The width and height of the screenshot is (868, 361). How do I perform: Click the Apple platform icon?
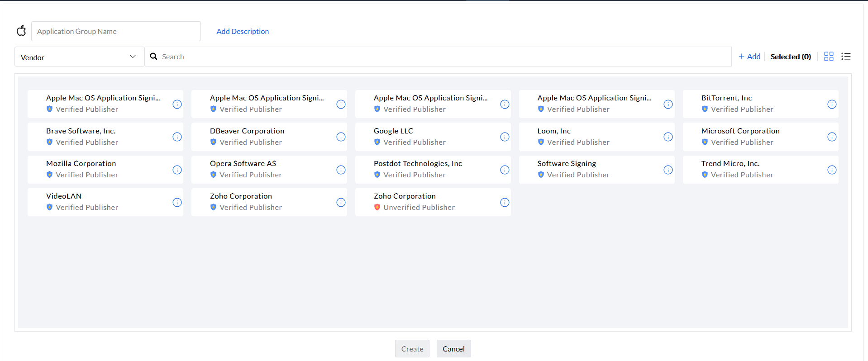[21, 31]
